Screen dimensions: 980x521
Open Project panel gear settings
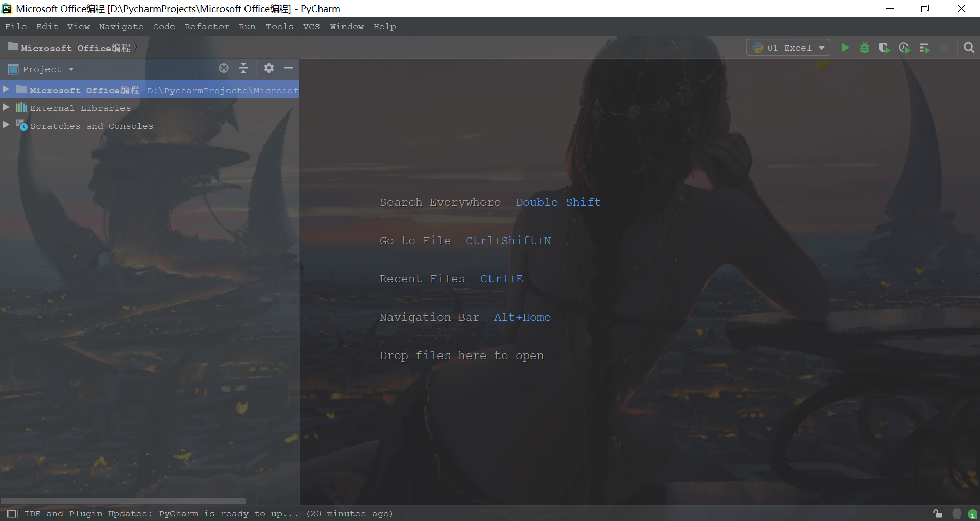click(269, 68)
